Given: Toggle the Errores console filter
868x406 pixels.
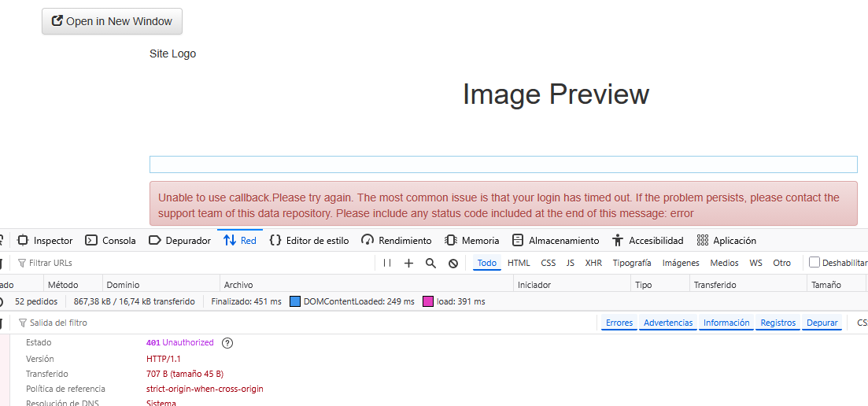Looking at the screenshot, I should pyautogui.click(x=619, y=323).
